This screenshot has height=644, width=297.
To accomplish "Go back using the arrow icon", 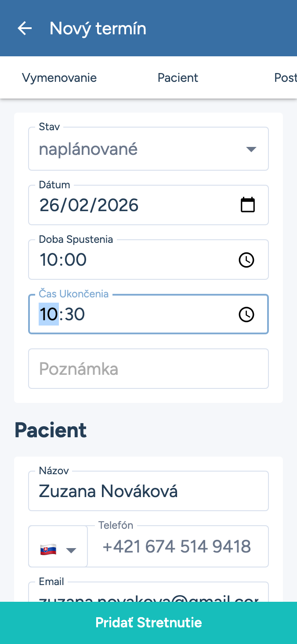I will click(x=25, y=29).
